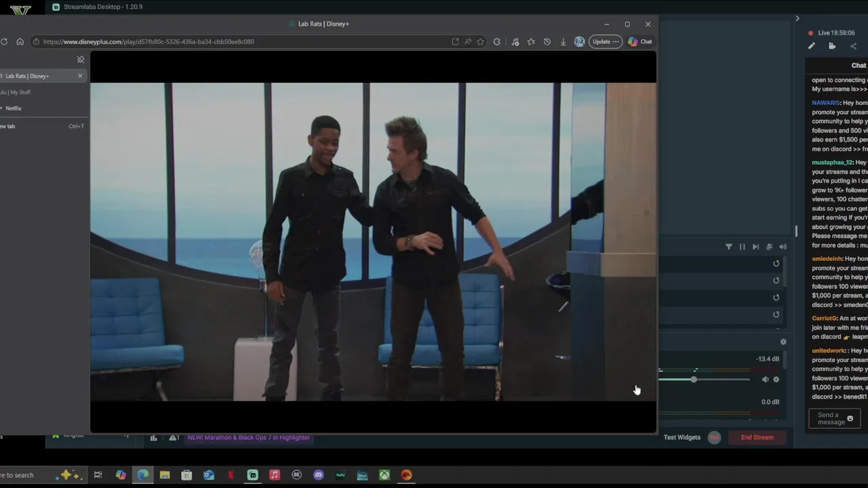Click the Highlighter announcement link
This screenshot has height=488, width=868.
pos(249,438)
